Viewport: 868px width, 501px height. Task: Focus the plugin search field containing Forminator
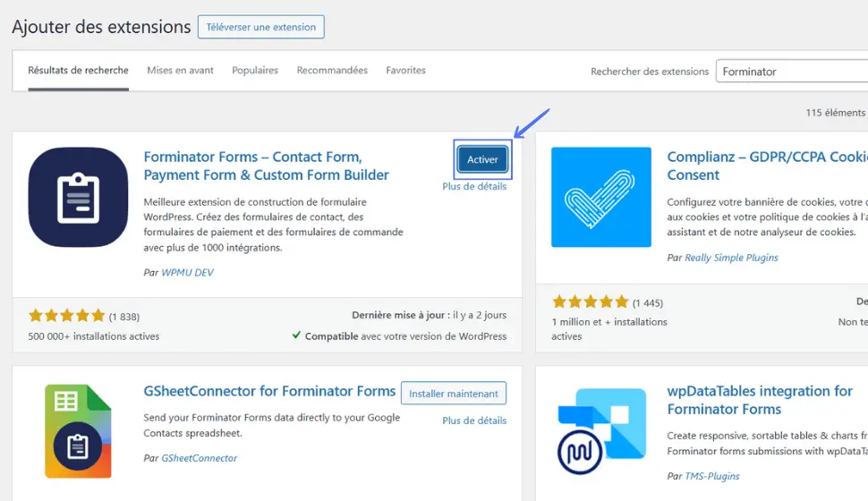(792, 72)
